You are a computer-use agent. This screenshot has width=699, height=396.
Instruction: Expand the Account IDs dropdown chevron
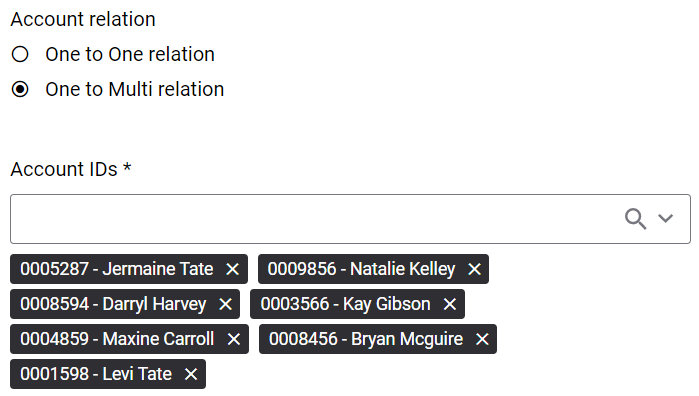[x=666, y=219]
